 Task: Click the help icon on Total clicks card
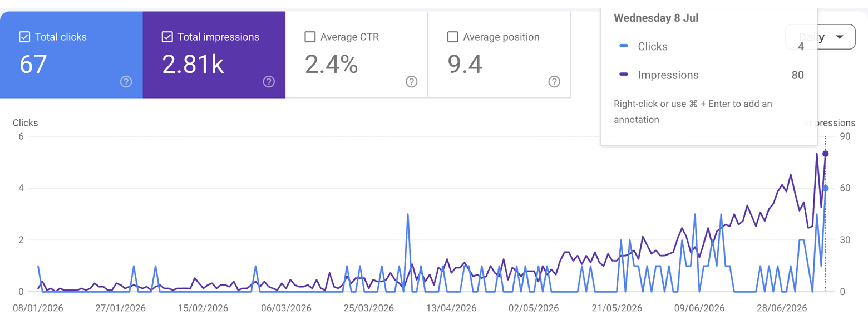pos(126,82)
